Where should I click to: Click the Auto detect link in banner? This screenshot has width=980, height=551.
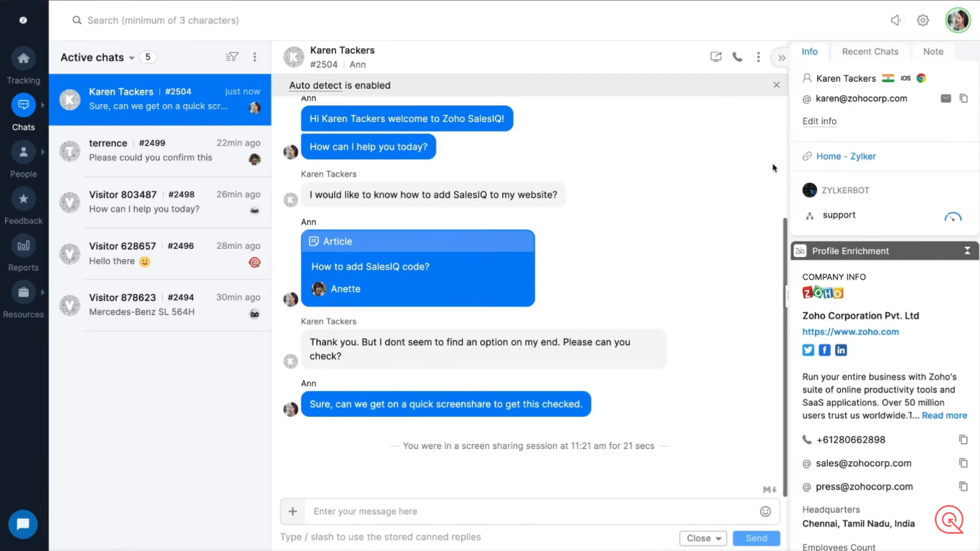tap(315, 85)
